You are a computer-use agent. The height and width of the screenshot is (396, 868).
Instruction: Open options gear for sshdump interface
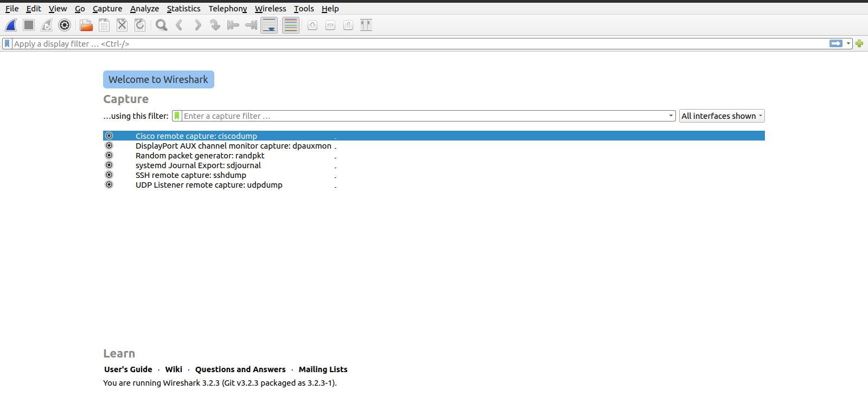coord(109,175)
